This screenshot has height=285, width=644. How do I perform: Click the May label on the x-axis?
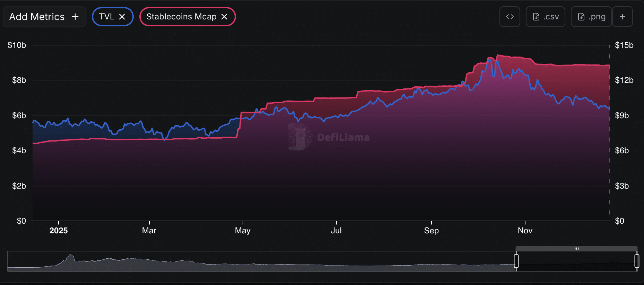coord(243,231)
